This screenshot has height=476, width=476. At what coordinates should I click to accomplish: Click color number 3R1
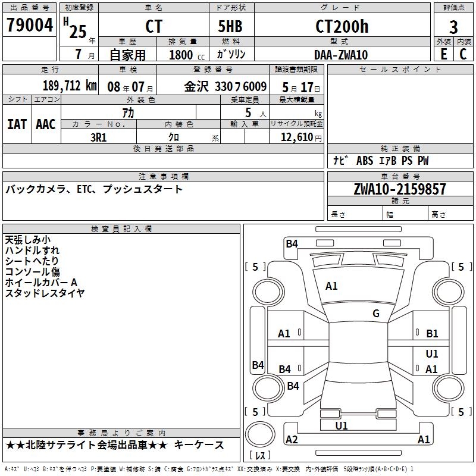pos(98,137)
